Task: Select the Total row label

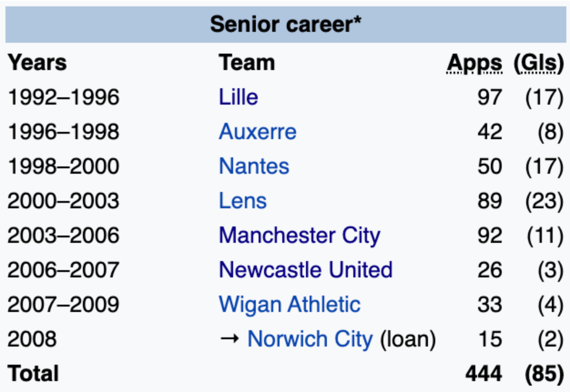Action: 33,374
